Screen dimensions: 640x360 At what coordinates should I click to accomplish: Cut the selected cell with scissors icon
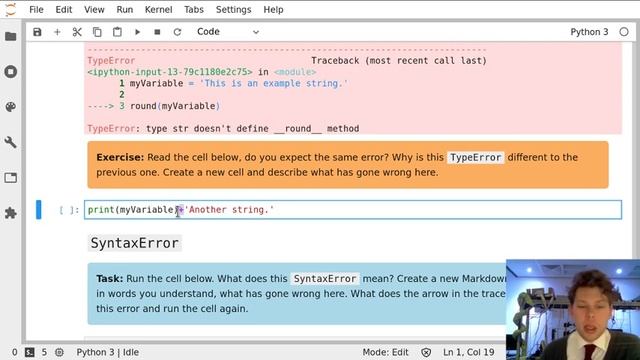[x=77, y=32]
